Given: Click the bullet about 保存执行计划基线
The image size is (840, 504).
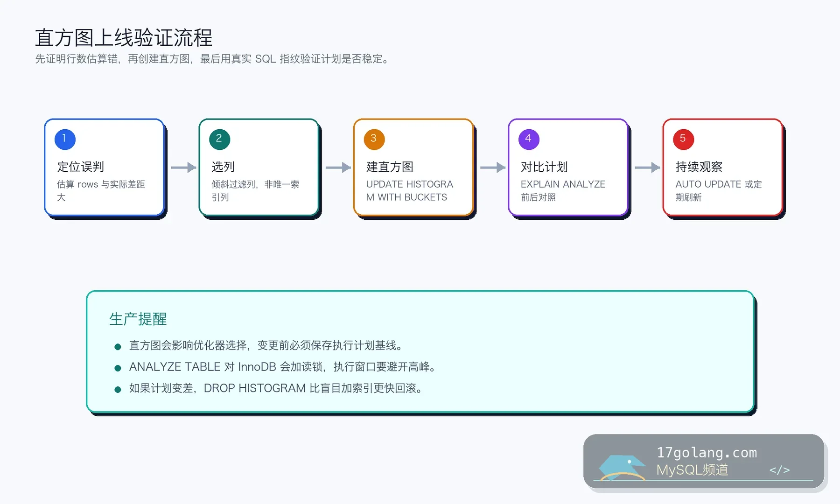Looking at the screenshot, I should (266, 345).
